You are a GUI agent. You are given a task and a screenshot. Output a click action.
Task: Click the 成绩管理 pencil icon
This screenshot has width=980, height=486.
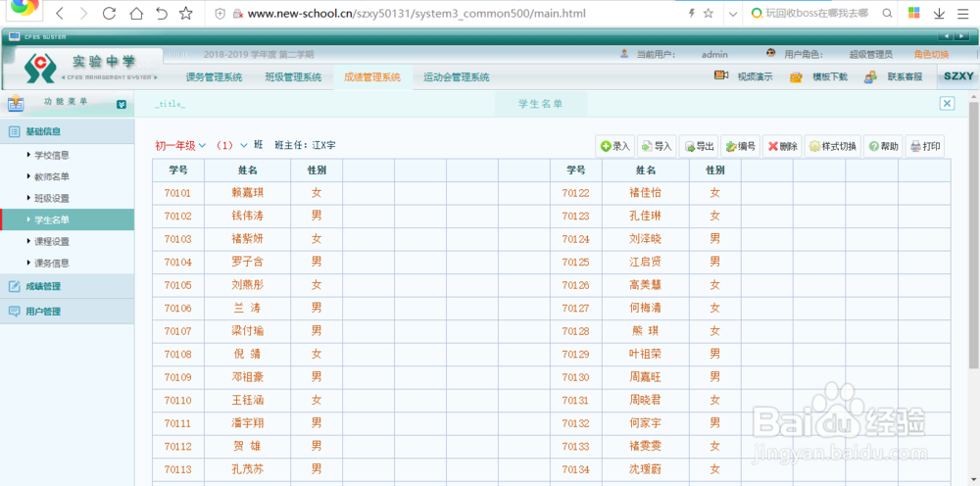click(14, 287)
